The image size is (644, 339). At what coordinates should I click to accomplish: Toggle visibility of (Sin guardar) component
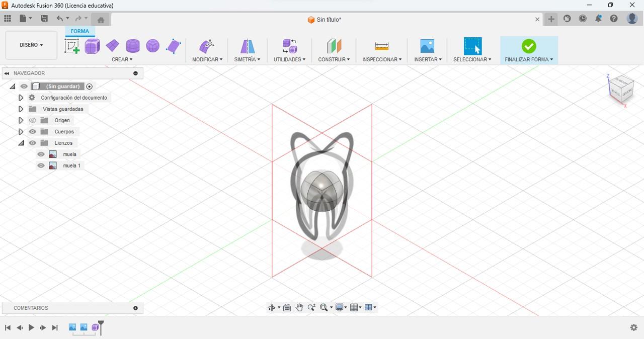(x=24, y=87)
